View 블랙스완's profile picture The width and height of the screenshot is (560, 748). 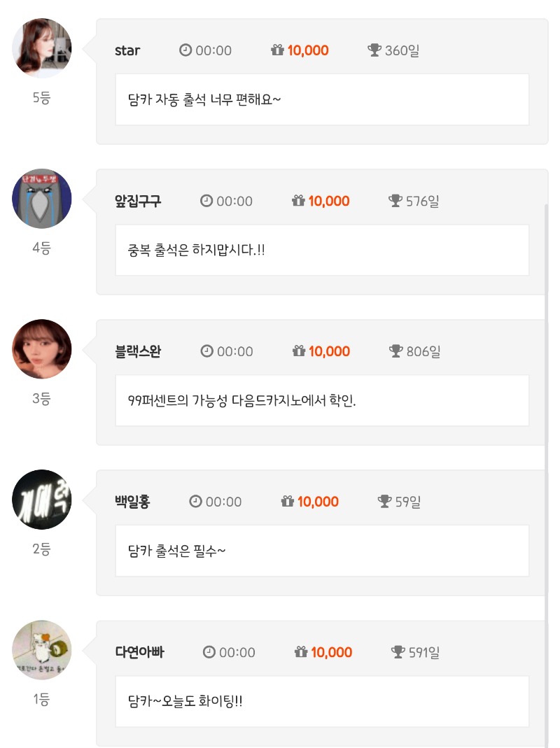point(42,349)
